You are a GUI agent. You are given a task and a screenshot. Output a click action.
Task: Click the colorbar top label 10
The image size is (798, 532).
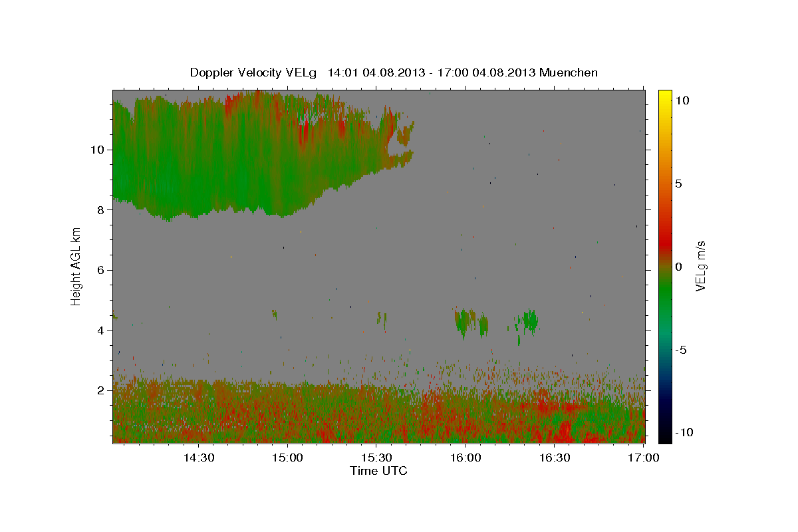[x=682, y=100]
